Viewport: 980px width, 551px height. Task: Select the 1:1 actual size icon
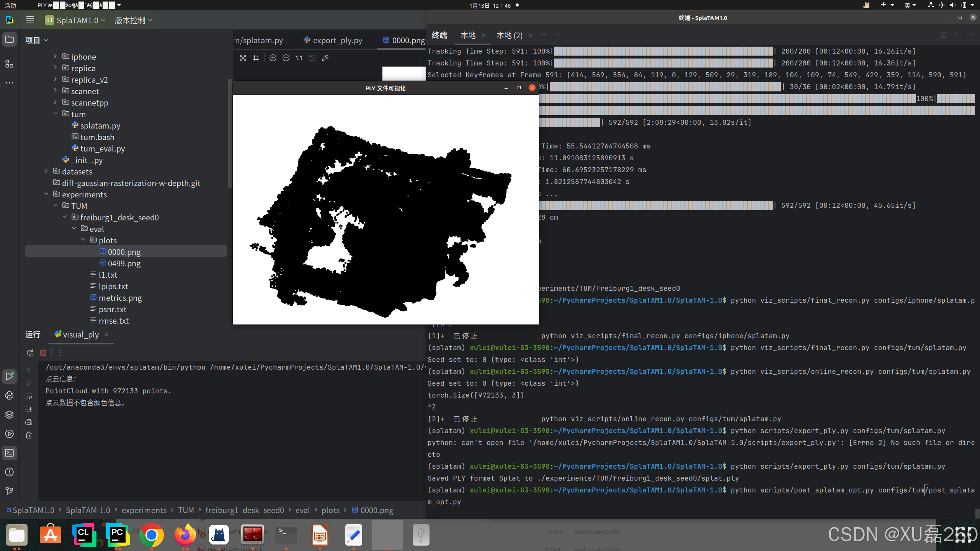coord(298,58)
